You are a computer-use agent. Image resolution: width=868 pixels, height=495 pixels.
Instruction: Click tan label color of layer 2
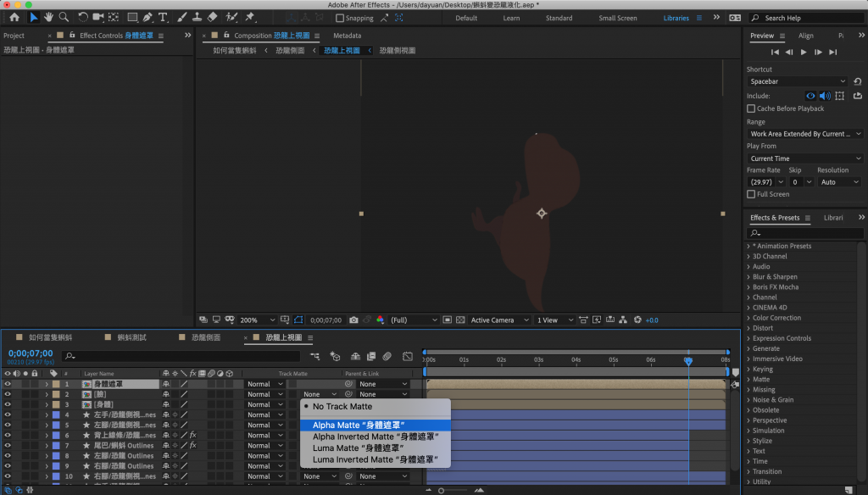[56, 394]
